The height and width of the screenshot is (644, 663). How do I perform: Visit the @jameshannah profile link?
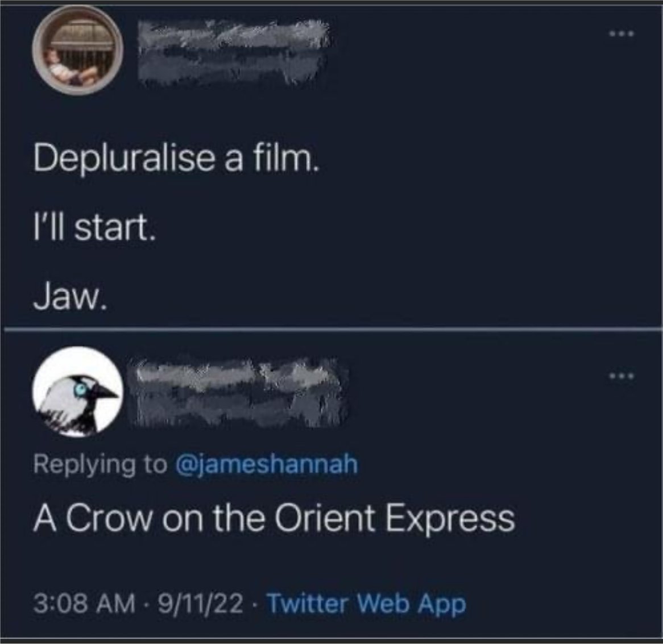coord(266,464)
